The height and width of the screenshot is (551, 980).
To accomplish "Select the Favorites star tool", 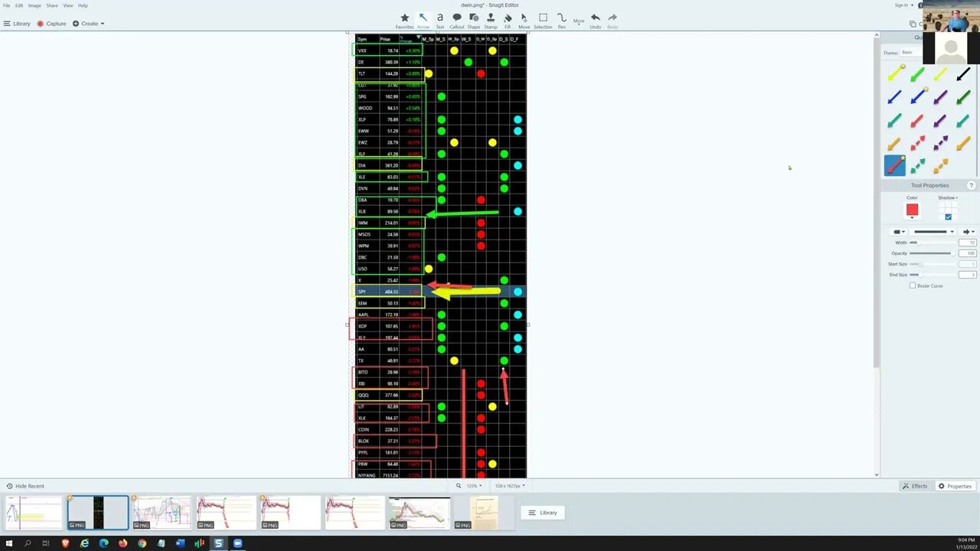I will (x=404, y=21).
